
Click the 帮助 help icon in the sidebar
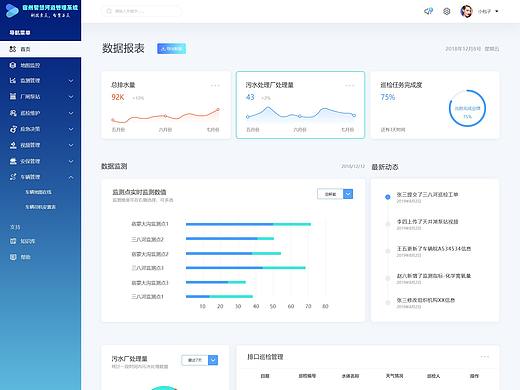(13, 257)
